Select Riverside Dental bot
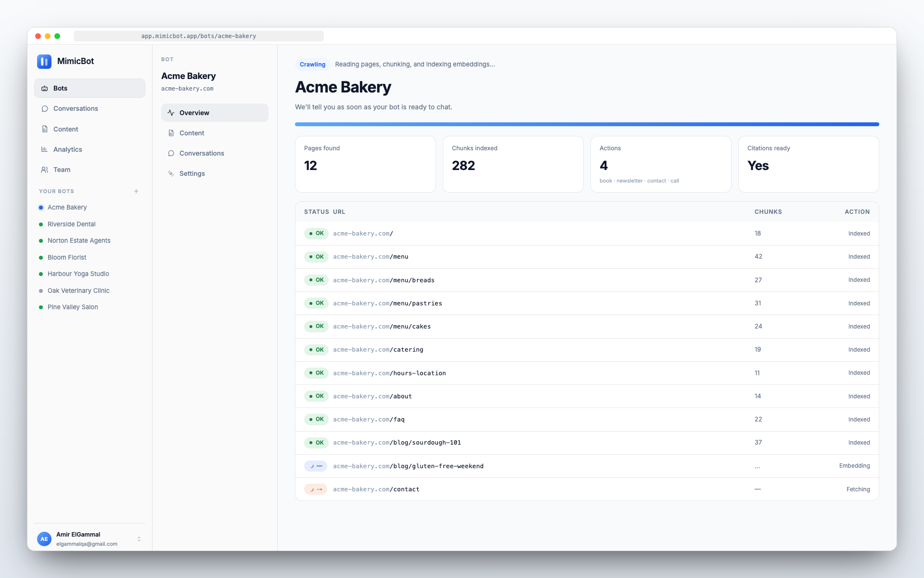The height and width of the screenshot is (578, 924). tap(71, 224)
